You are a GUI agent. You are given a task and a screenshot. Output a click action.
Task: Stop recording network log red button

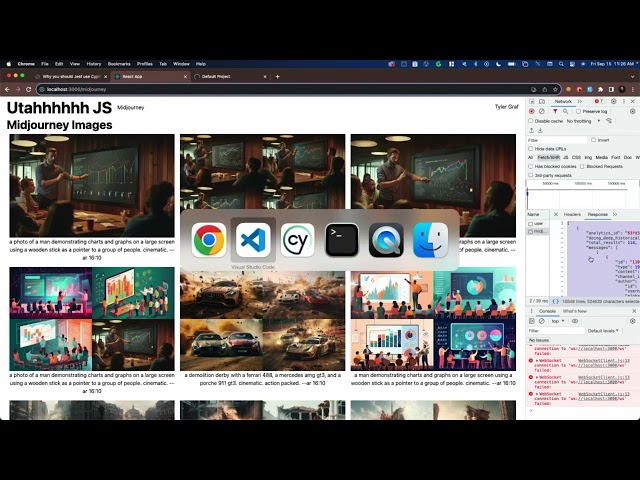pos(531,111)
